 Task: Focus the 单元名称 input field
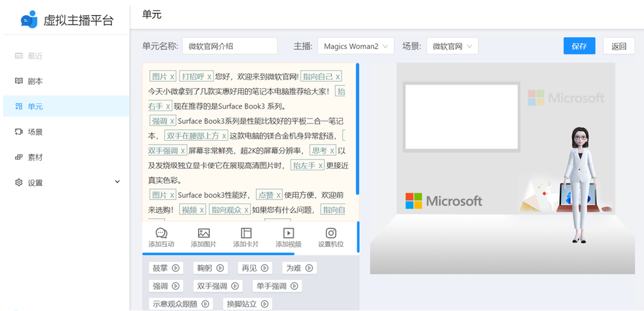[230, 46]
